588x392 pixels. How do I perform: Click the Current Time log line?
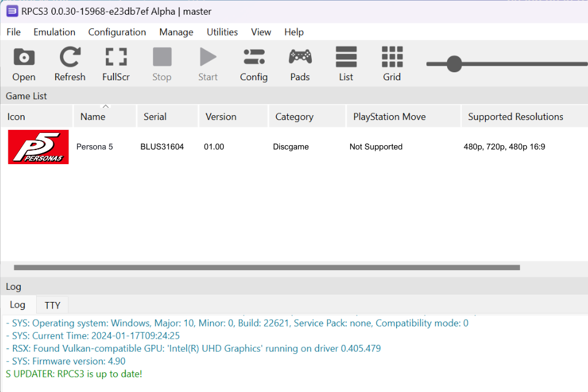point(92,336)
